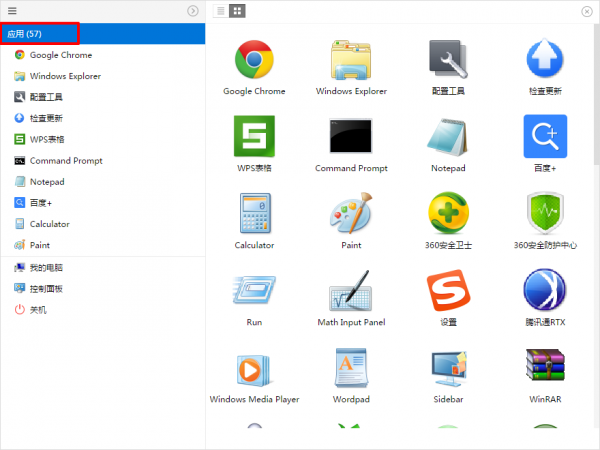Select WPS表格 in the left list

click(103, 139)
